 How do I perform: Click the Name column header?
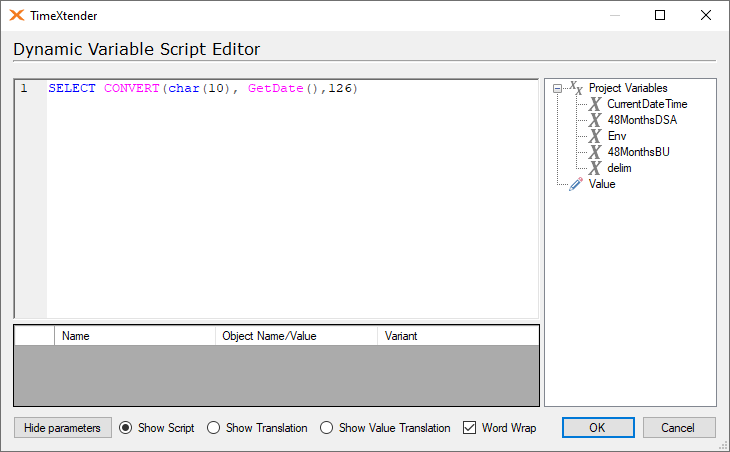135,336
